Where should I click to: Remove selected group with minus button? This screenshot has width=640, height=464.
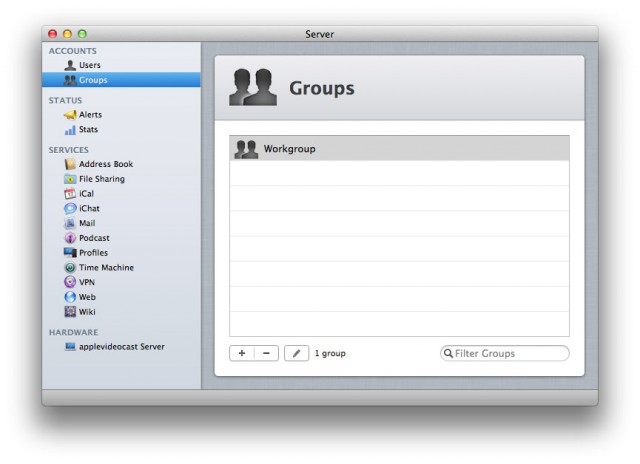[266, 353]
